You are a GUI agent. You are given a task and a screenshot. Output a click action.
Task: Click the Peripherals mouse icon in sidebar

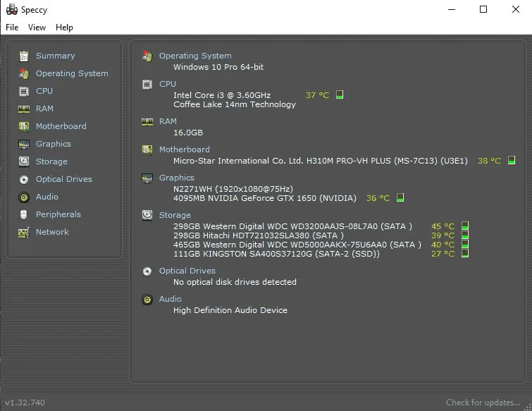(x=23, y=214)
